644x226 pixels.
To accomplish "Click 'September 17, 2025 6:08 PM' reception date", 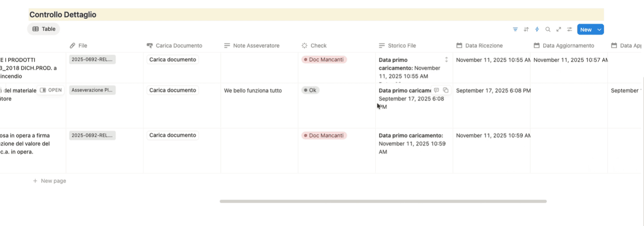I will (x=493, y=91).
